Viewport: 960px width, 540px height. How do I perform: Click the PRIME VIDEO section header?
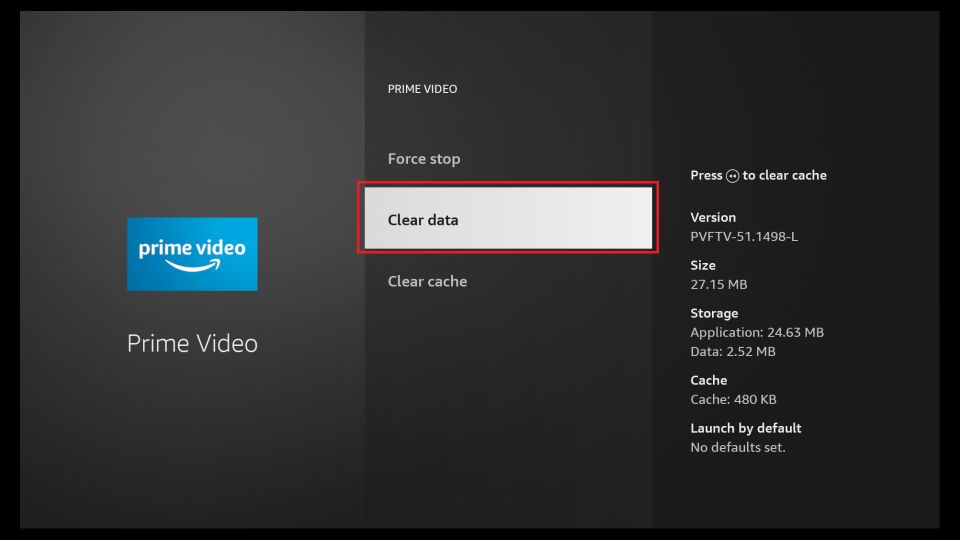tap(422, 89)
